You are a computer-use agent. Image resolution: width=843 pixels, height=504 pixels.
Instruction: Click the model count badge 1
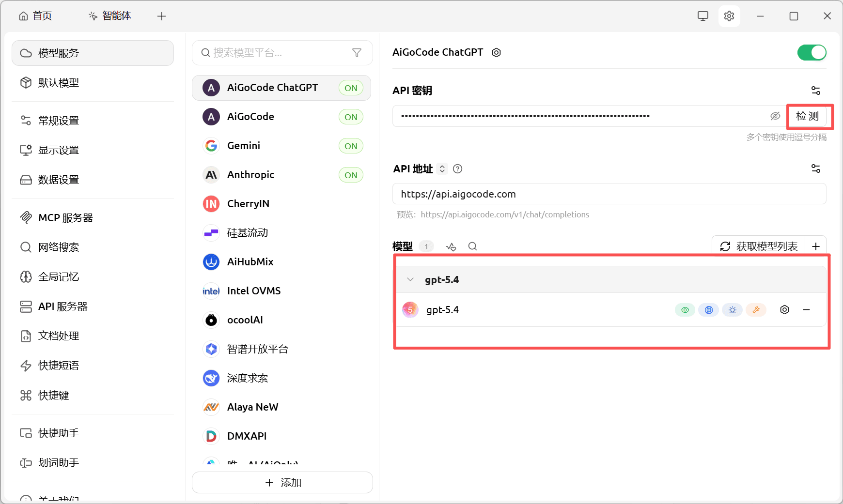[x=426, y=246]
